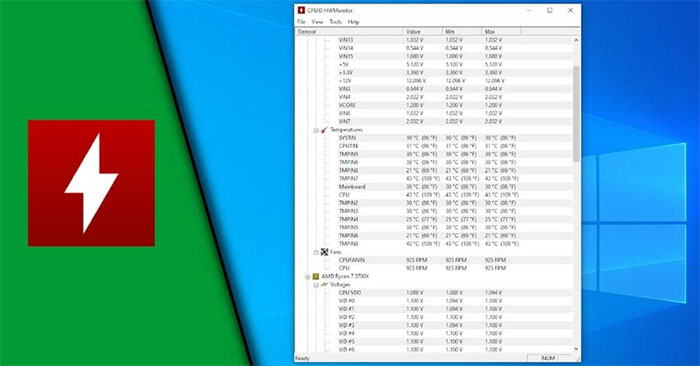The image size is (700, 366).
Task: Select the TMPIN2 temperature row
Action: [434, 203]
